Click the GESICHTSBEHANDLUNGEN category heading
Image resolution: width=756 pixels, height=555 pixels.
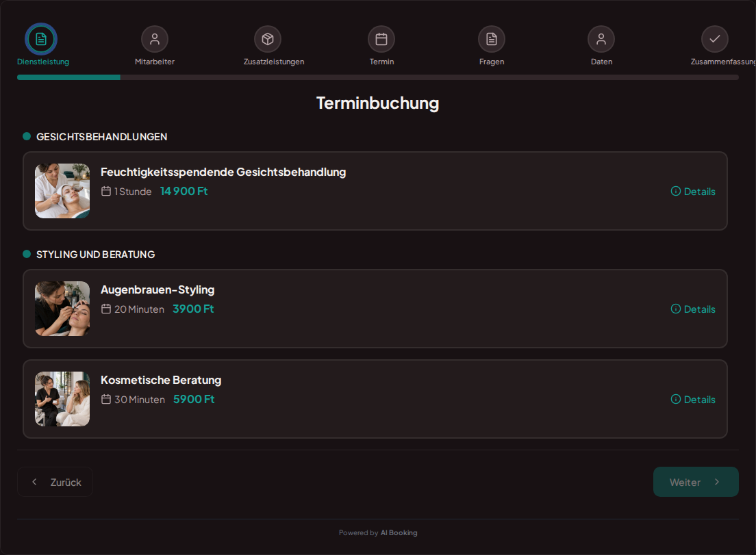102,137
